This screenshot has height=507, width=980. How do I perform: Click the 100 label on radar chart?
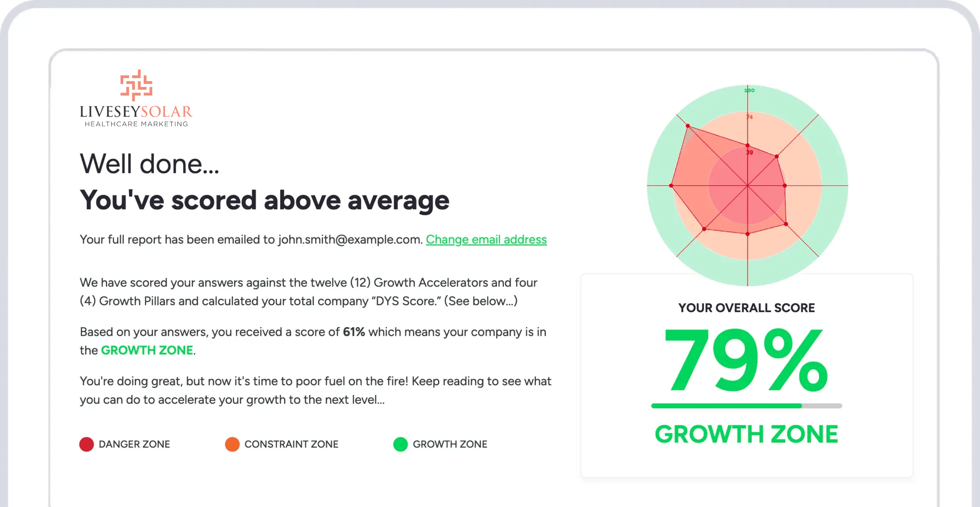click(x=750, y=90)
